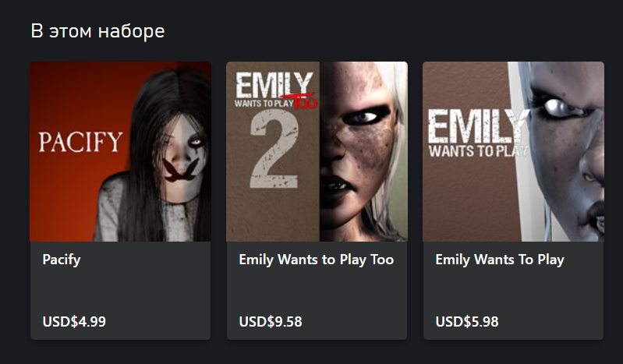Click the red 'Too' lettering on cover

pyautogui.click(x=305, y=102)
